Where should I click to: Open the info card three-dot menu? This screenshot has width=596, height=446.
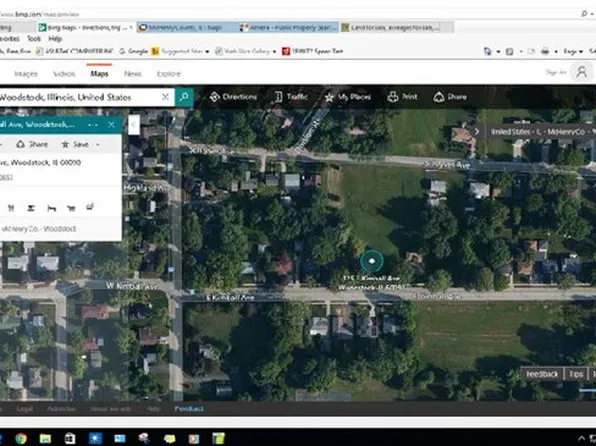tap(93, 125)
